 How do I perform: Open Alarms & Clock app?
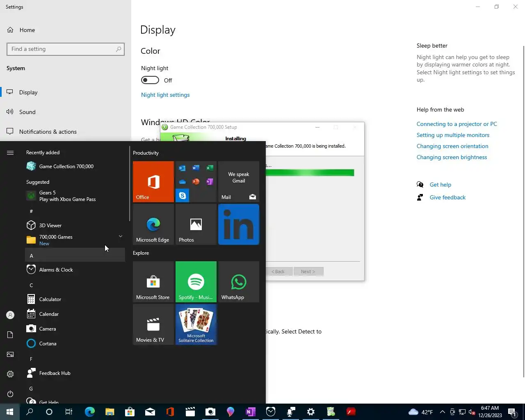click(75, 269)
